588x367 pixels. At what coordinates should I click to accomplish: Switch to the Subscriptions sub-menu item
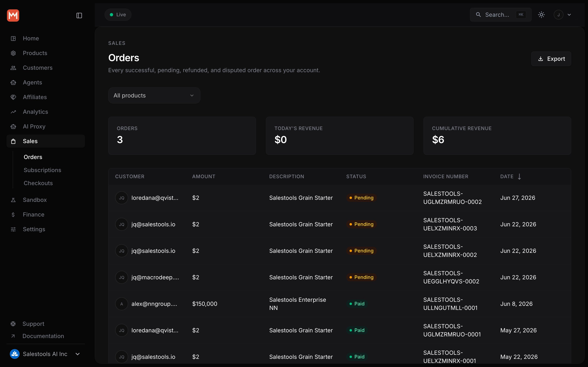coord(42,170)
